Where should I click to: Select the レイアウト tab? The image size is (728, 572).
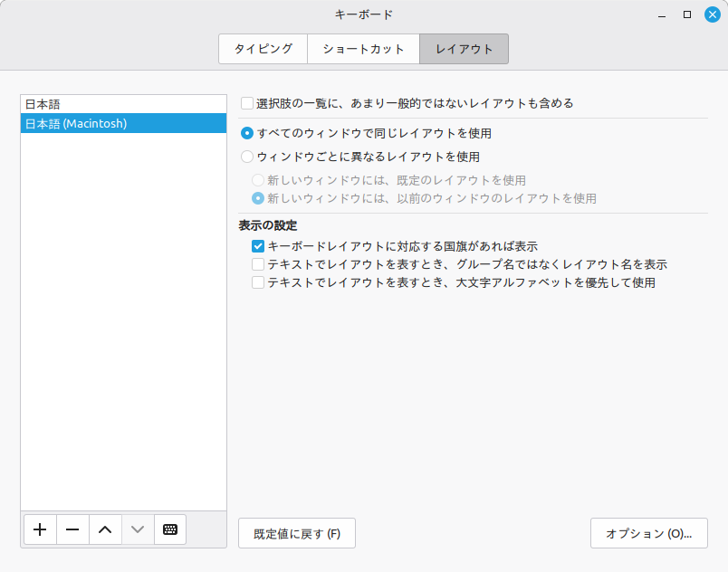[464, 49]
